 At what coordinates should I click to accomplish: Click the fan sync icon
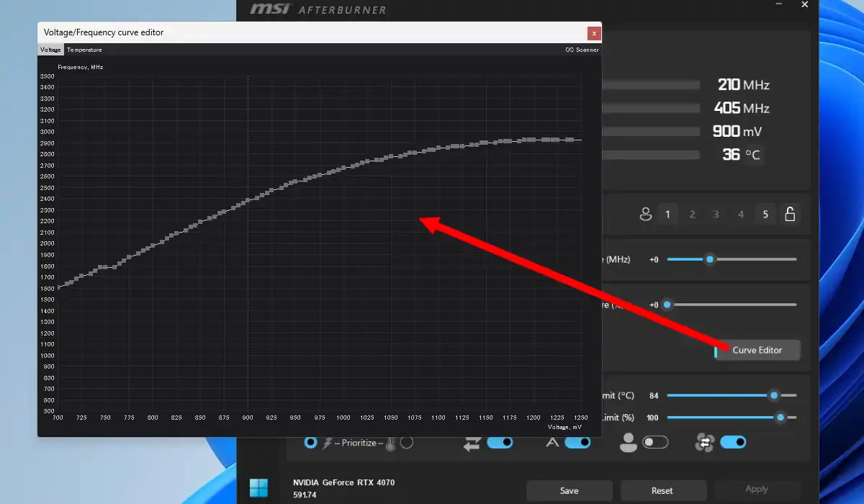coord(704,443)
